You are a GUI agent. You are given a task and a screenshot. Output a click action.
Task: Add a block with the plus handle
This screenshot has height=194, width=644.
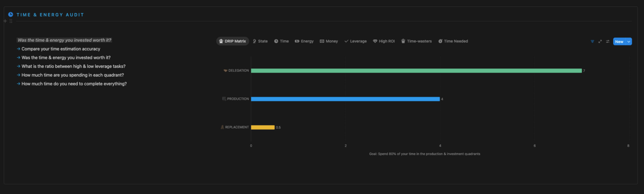pyautogui.click(x=5, y=21)
